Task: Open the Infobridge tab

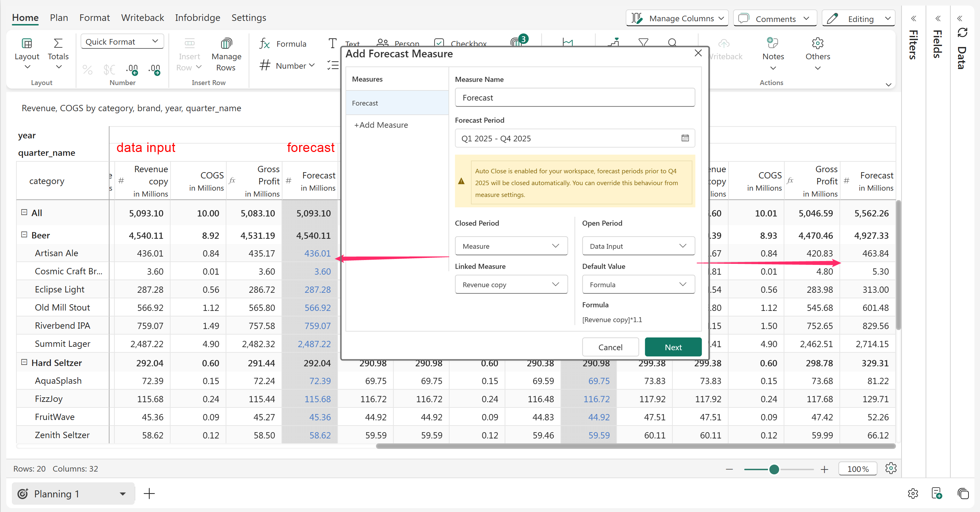Action: point(197,18)
